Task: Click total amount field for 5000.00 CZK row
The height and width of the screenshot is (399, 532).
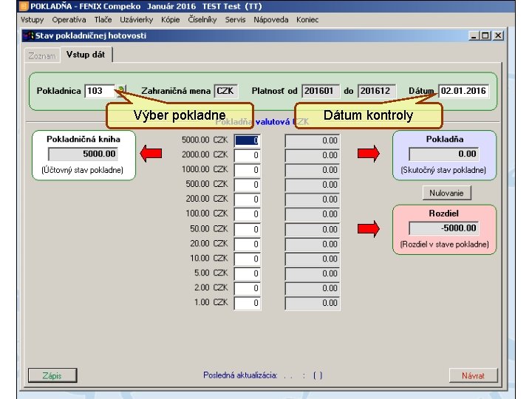Action: click(312, 140)
